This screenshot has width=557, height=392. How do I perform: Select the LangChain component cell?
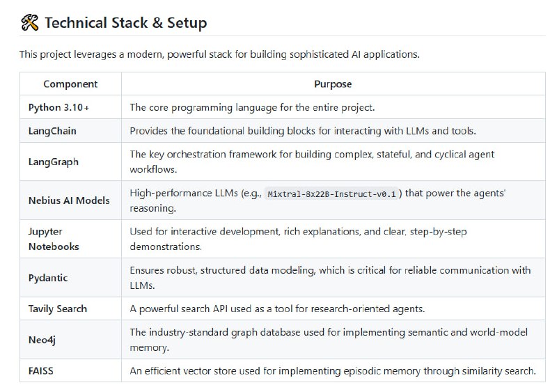[x=52, y=131]
